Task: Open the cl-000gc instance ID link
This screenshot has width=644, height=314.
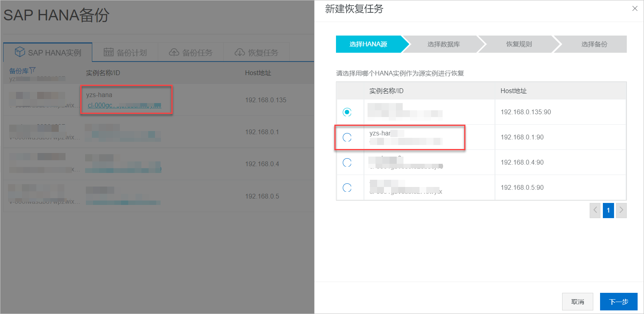Action: click(124, 105)
